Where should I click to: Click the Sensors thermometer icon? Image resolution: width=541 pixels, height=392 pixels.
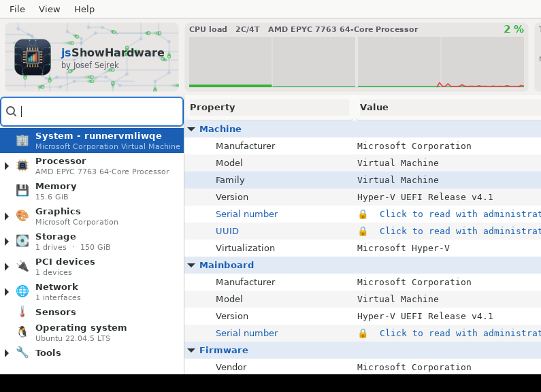pos(22,312)
